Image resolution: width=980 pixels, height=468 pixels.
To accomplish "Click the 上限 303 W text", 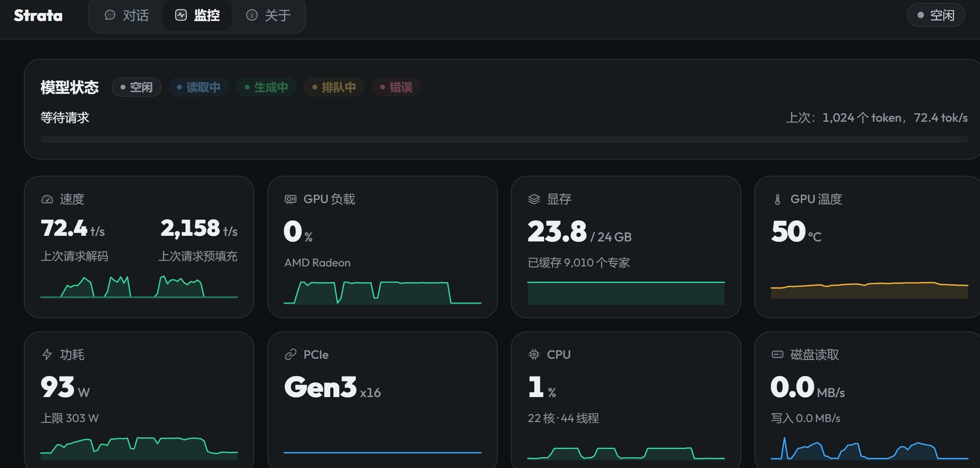I will coord(70,418).
